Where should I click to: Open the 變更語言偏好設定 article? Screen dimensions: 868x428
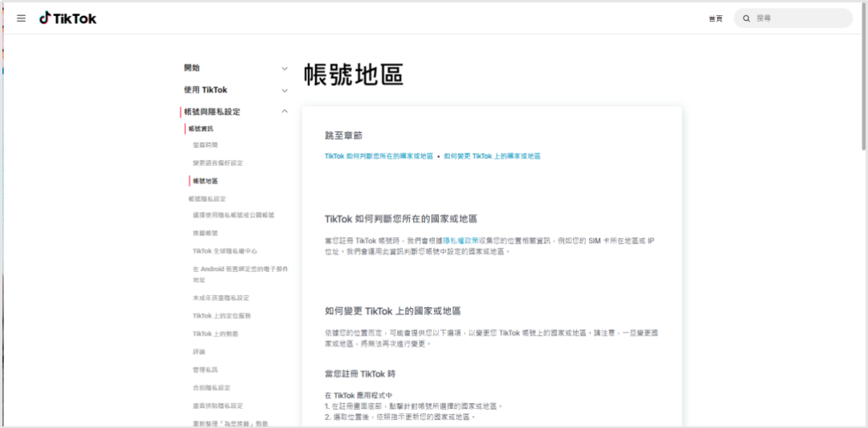pos(218,163)
